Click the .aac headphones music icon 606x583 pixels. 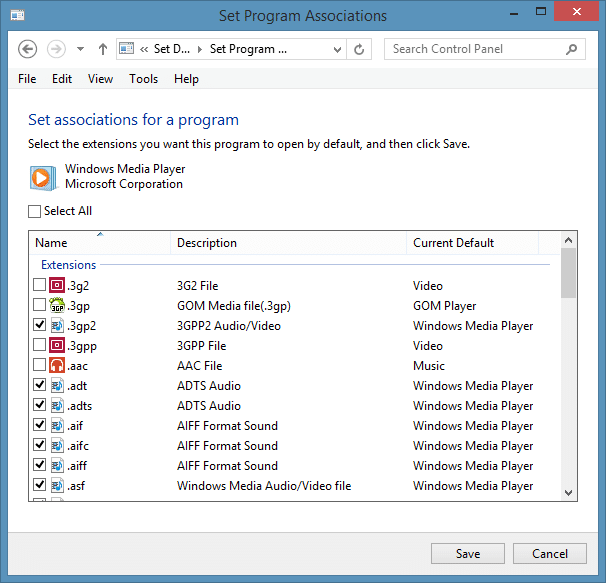[x=57, y=365]
